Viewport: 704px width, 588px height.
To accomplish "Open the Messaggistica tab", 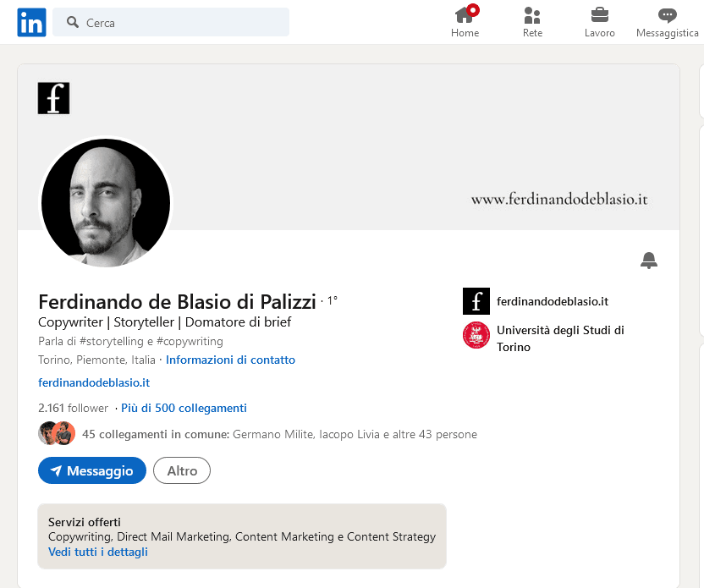I will click(x=667, y=21).
